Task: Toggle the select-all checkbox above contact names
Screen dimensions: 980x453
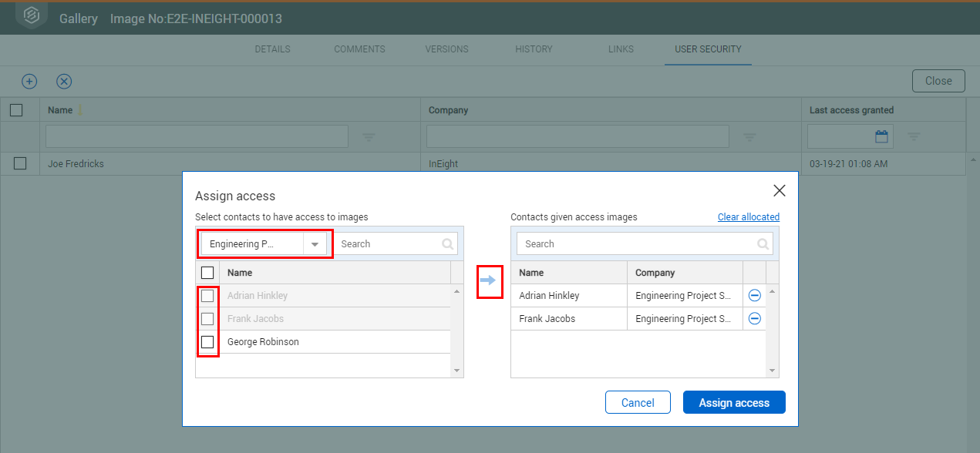Action: (207, 272)
